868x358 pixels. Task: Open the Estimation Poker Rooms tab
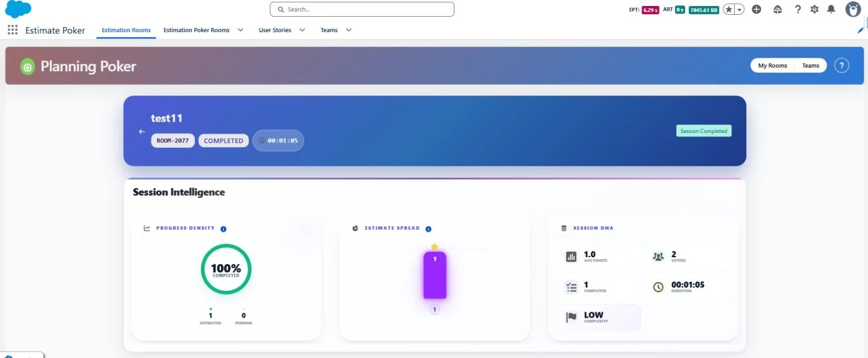pyautogui.click(x=196, y=30)
